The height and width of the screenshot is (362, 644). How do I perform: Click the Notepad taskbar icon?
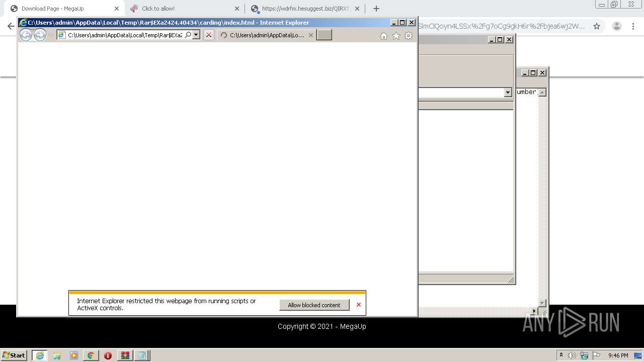click(x=142, y=355)
